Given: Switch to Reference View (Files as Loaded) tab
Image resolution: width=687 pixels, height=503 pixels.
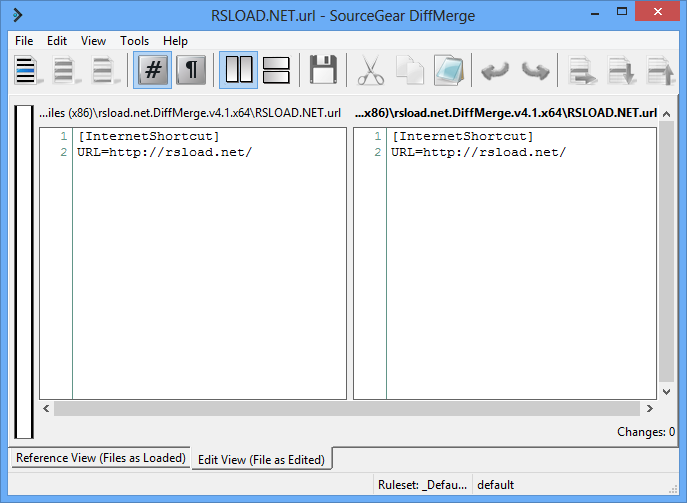Looking at the screenshot, I should pyautogui.click(x=101, y=458).
